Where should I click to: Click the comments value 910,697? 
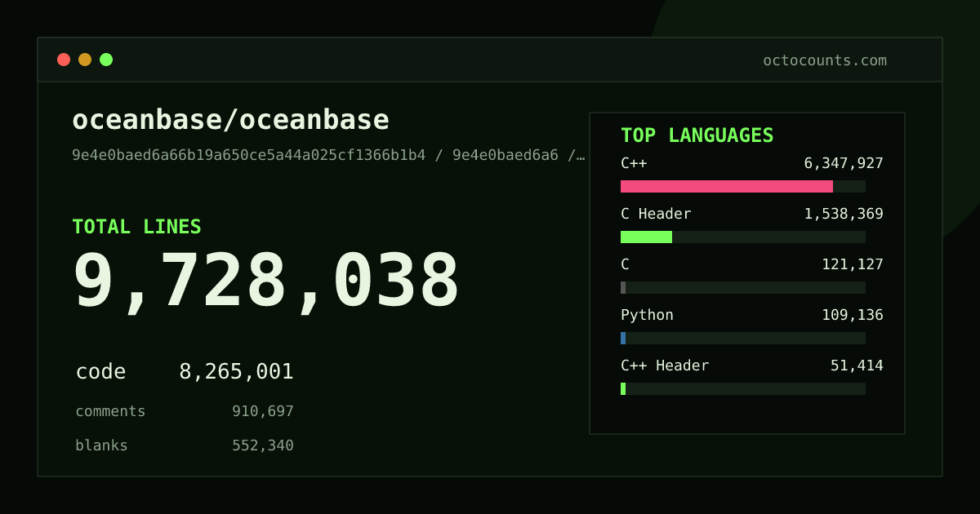coord(263,411)
